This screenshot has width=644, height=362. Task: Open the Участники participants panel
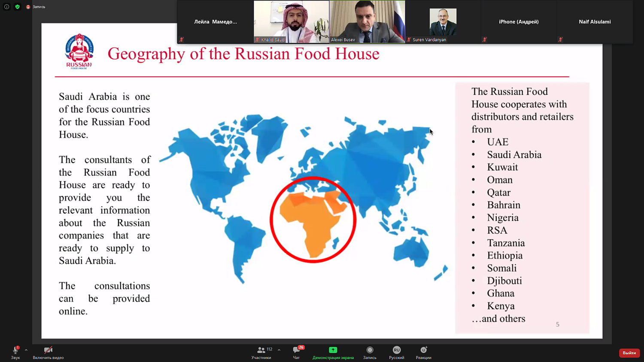coord(261,353)
